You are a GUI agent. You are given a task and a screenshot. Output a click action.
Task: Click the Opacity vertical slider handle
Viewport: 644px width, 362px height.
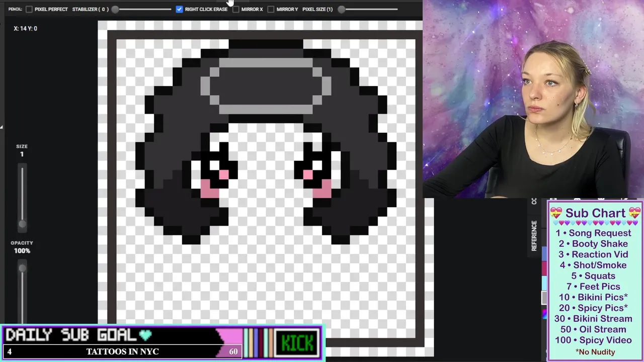point(22,268)
